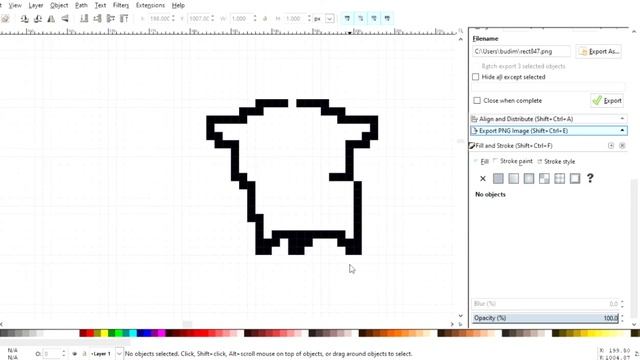Image resolution: width=640 pixels, height=360 pixels.
Task: Raise selection to top icon
Action: [124, 18]
